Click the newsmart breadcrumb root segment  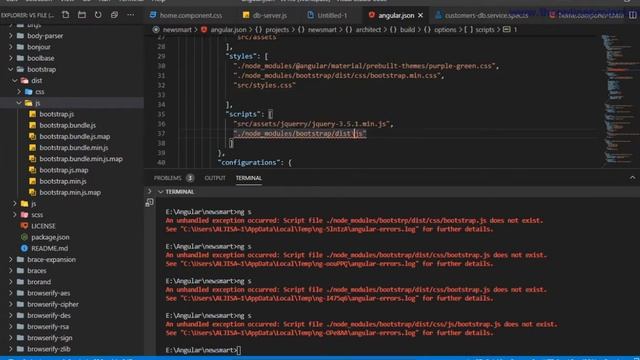177,30
